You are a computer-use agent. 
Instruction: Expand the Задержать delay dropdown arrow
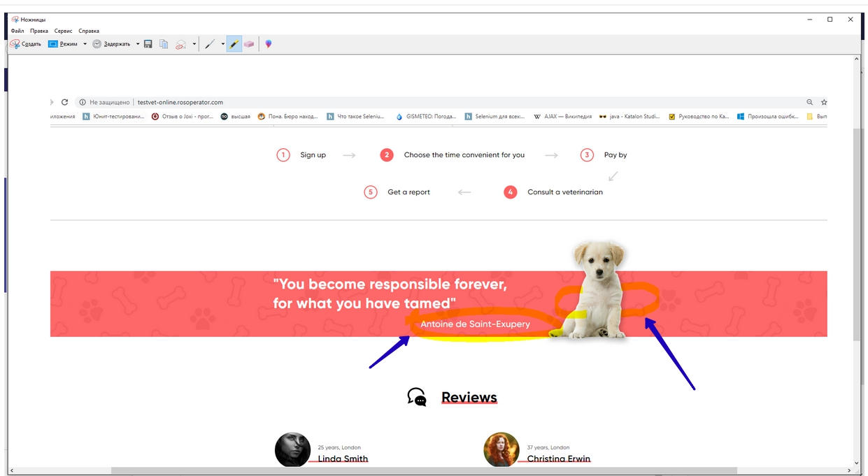coord(138,44)
